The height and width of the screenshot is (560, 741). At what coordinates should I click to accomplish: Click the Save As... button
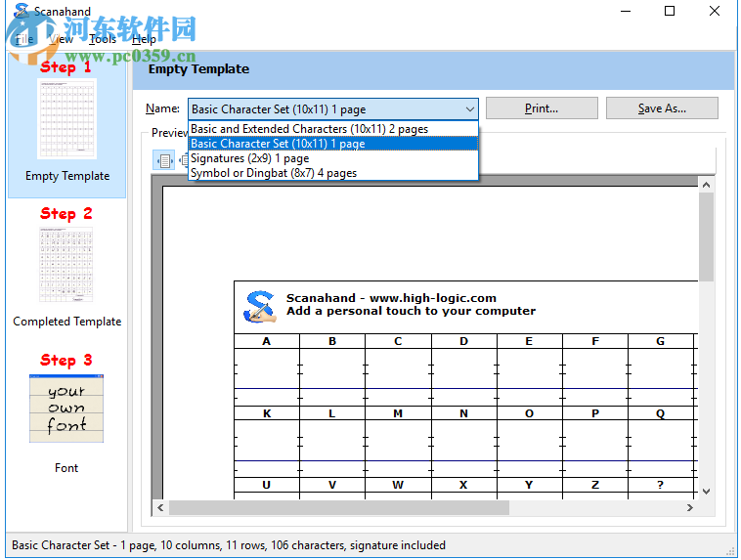pyautogui.click(x=662, y=108)
